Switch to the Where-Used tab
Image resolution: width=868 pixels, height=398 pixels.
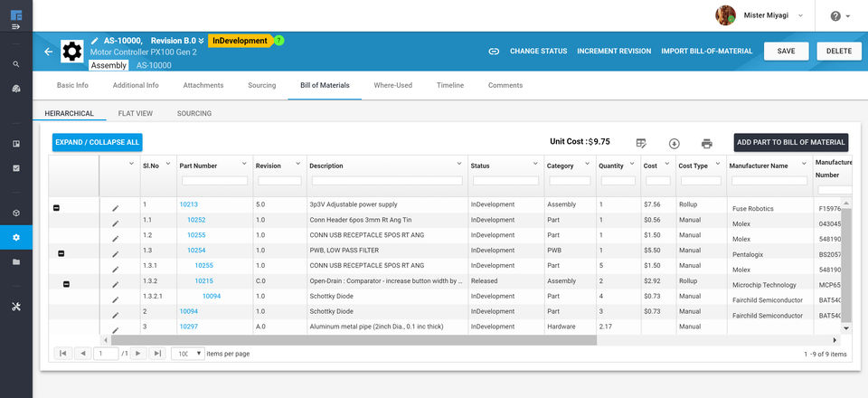point(392,86)
